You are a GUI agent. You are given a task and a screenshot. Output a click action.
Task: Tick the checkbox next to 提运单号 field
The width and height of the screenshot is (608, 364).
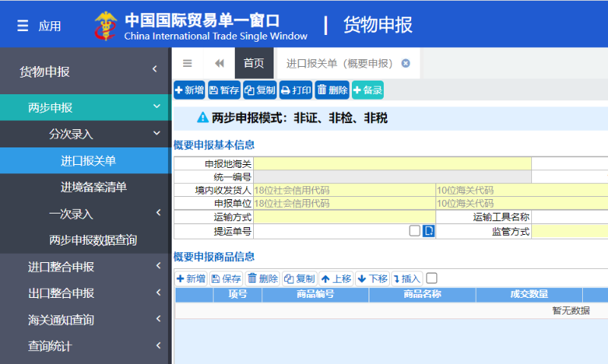414,231
